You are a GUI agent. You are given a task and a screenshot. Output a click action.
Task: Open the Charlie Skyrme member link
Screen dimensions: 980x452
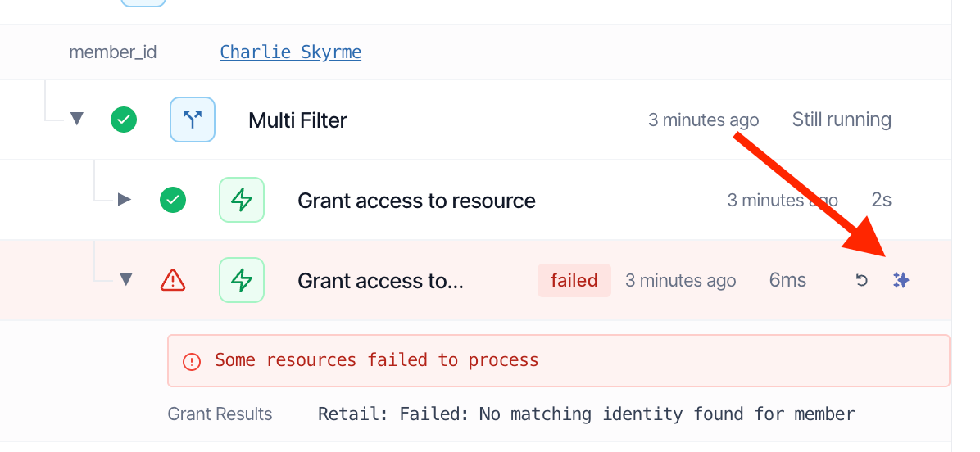pyautogui.click(x=291, y=52)
